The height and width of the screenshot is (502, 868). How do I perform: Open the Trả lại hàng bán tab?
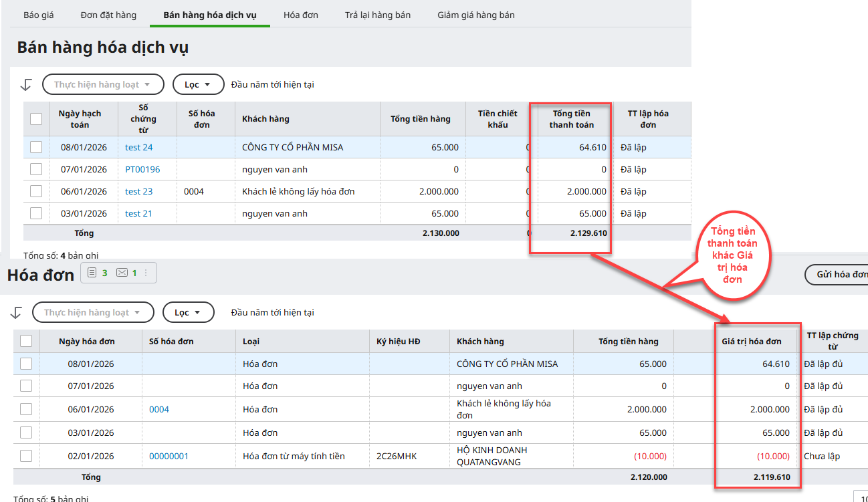[378, 15]
